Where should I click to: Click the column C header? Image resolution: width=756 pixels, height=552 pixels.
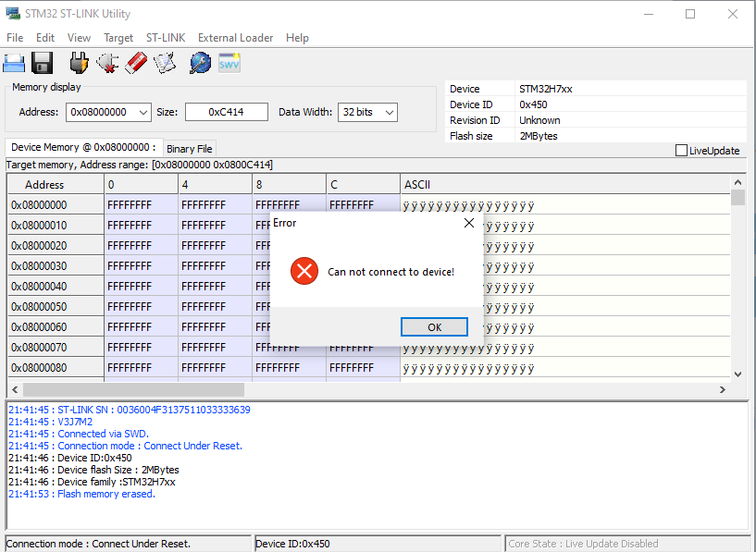(x=363, y=185)
